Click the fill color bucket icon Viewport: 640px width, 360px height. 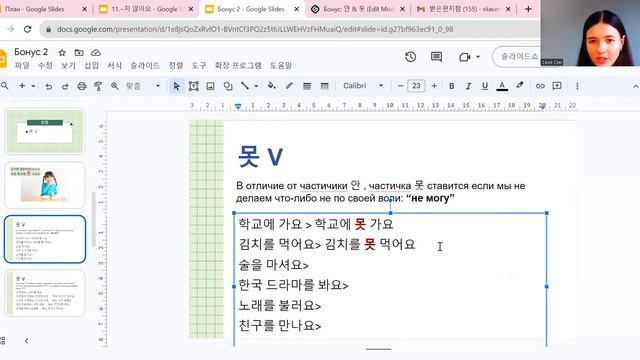coord(271,86)
